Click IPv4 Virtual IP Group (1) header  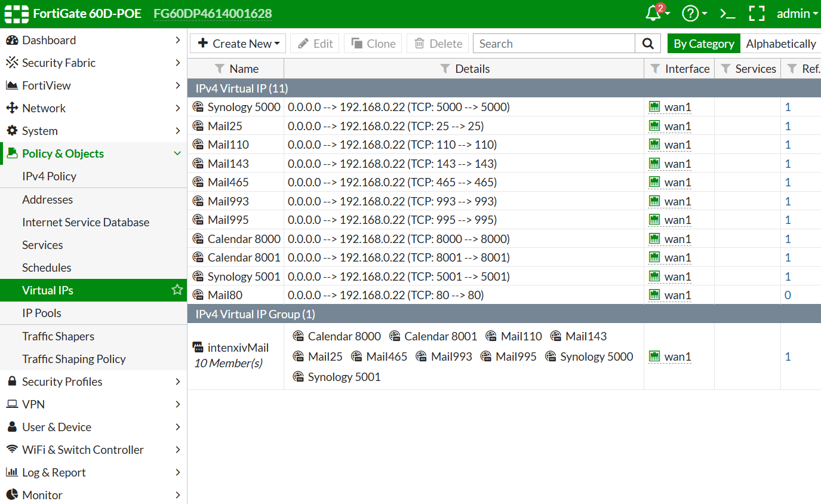504,314
